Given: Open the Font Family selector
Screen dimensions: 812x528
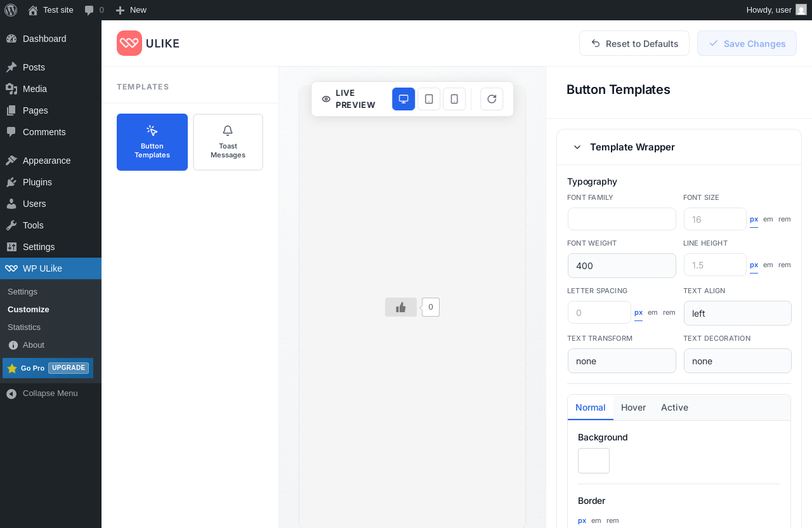Looking at the screenshot, I should pos(622,219).
